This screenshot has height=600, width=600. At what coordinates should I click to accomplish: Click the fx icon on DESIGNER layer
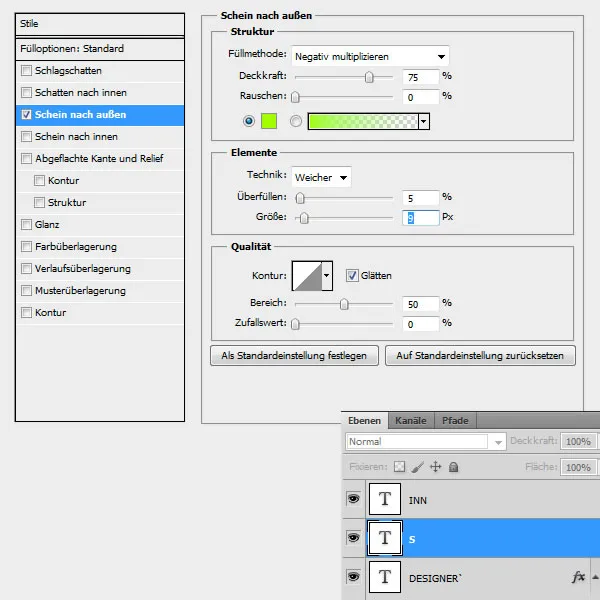click(578, 577)
